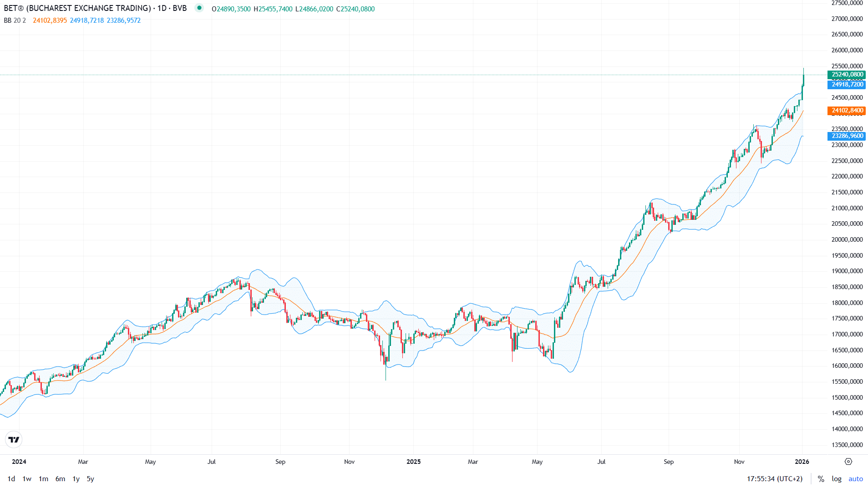Click the 2026 label on time axis
The height and width of the screenshot is (488, 868).
[x=802, y=462]
